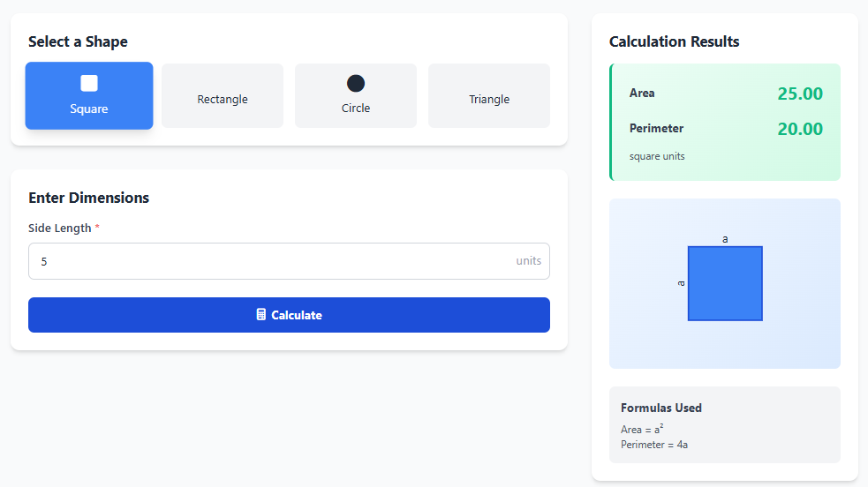Click the 'square units' caption text
This screenshot has height=487, width=868.
[657, 156]
